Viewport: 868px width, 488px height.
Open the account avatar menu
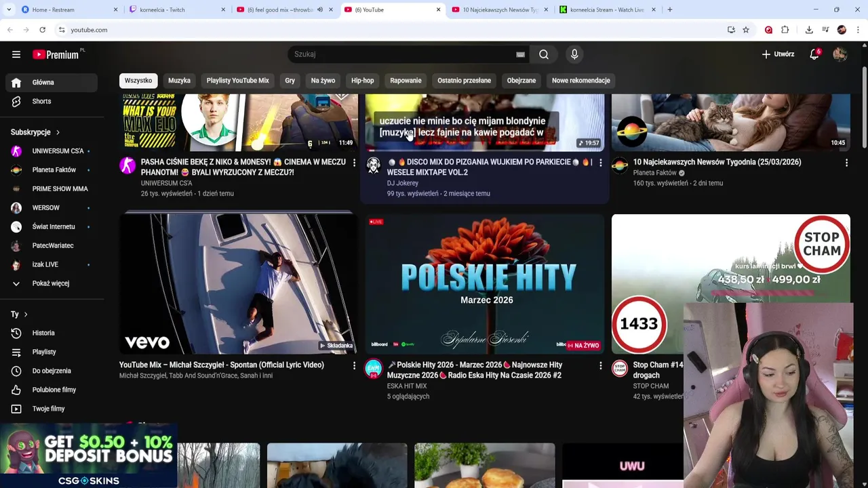pos(840,54)
